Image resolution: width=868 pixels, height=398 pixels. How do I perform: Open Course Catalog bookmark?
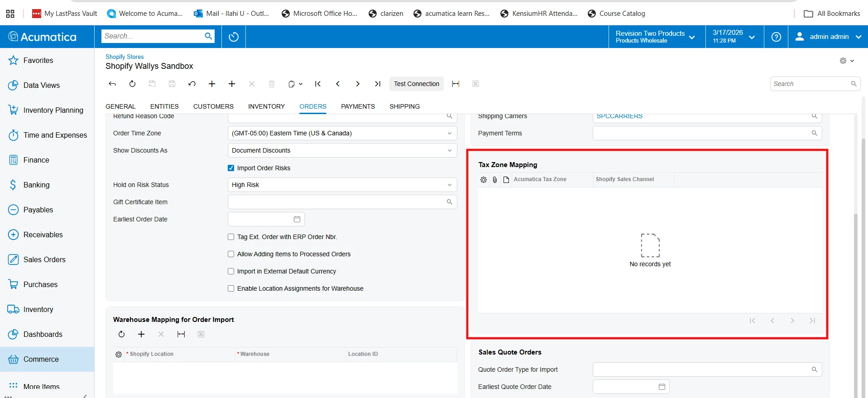tap(616, 14)
